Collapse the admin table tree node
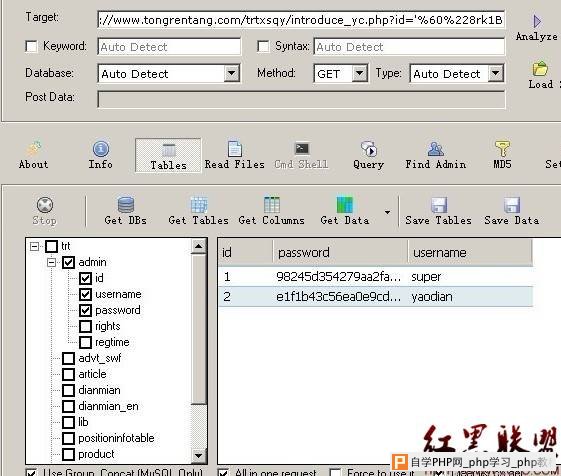 pyautogui.click(x=52, y=262)
